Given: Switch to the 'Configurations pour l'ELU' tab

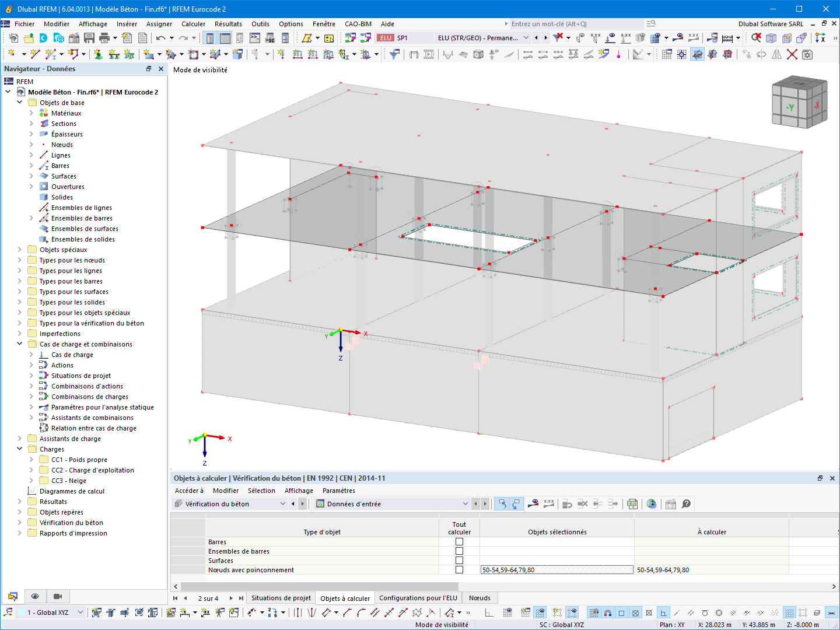Looking at the screenshot, I should [418, 598].
